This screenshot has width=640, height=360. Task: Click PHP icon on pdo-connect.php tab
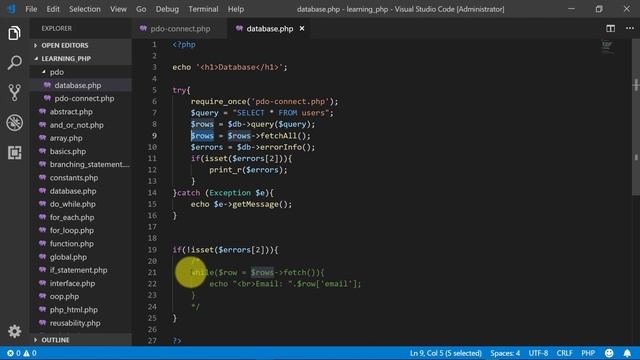pos(143,29)
